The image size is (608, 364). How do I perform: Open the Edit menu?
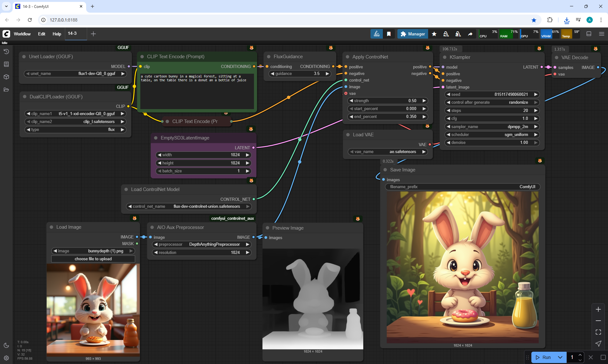coord(41,34)
